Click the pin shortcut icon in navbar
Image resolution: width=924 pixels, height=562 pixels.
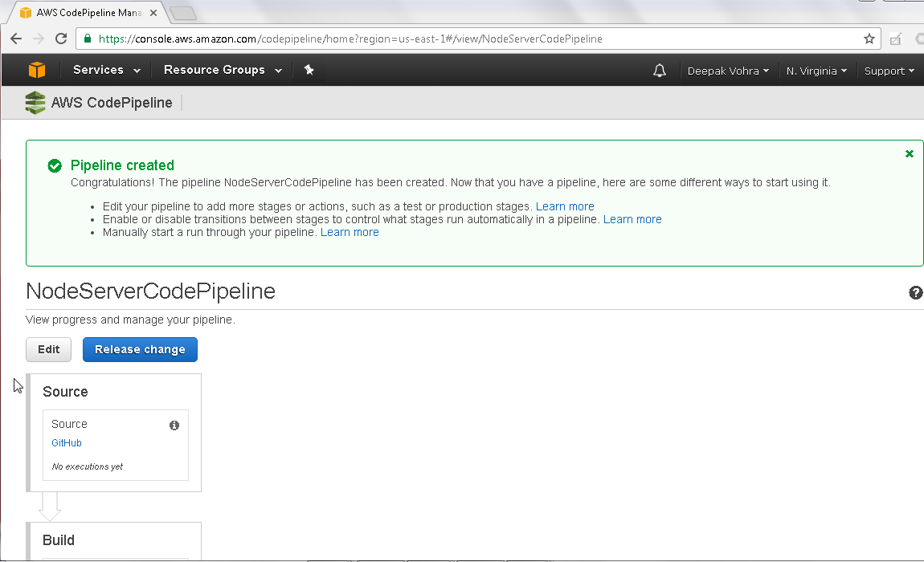pyautogui.click(x=309, y=70)
